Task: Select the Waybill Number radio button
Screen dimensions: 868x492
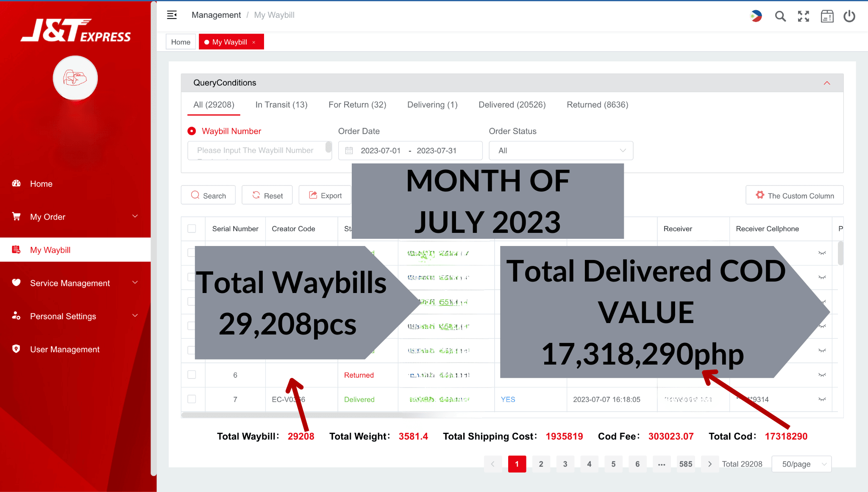Action: (x=192, y=131)
